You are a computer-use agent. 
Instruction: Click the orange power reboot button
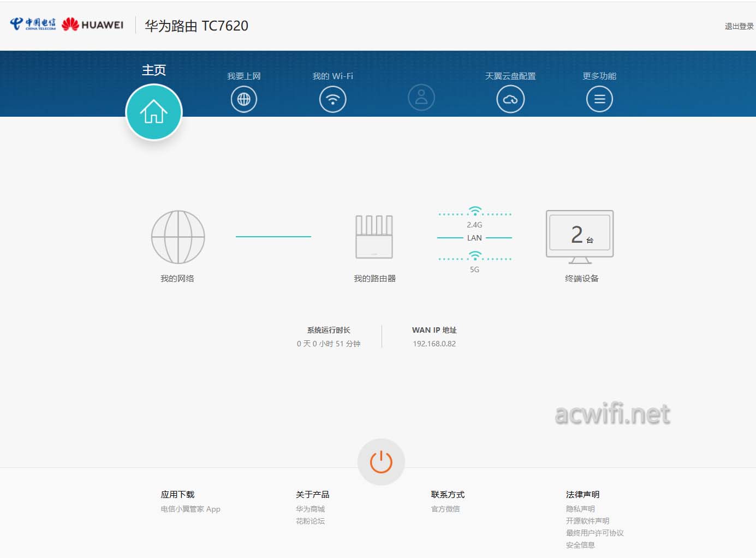[x=381, y=462]
